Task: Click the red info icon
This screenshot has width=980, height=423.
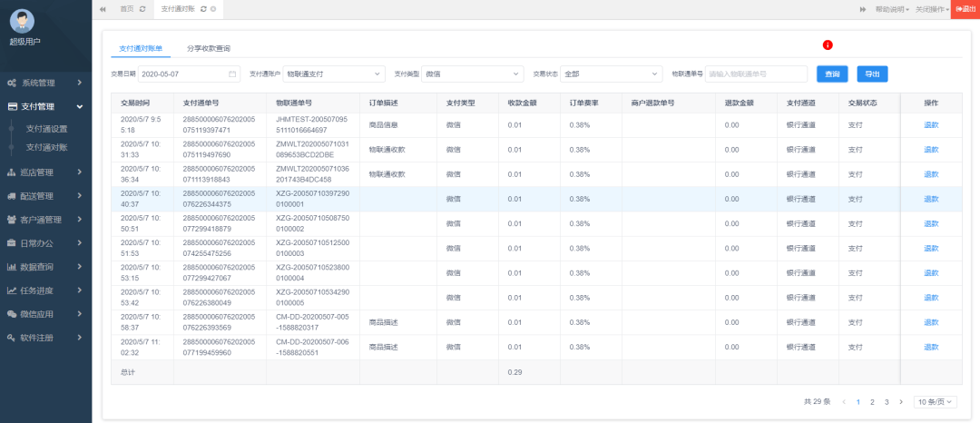Action: click(828, 45)
